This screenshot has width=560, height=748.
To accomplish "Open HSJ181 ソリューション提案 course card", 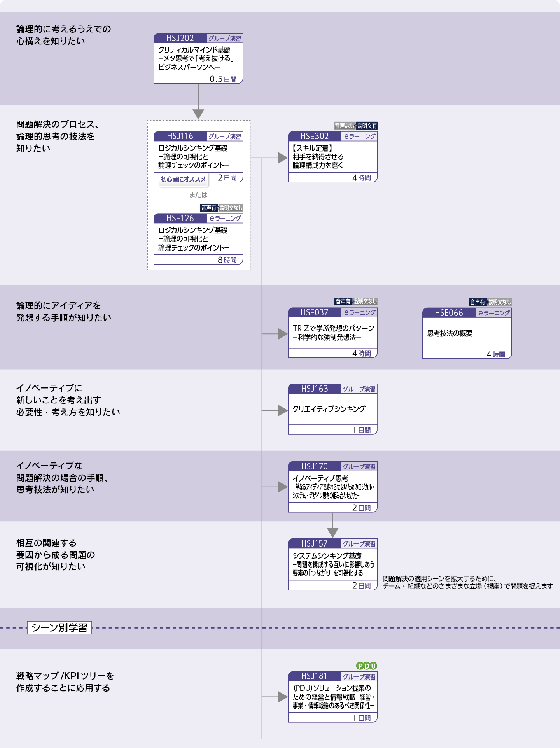I will tap(332, 697).
